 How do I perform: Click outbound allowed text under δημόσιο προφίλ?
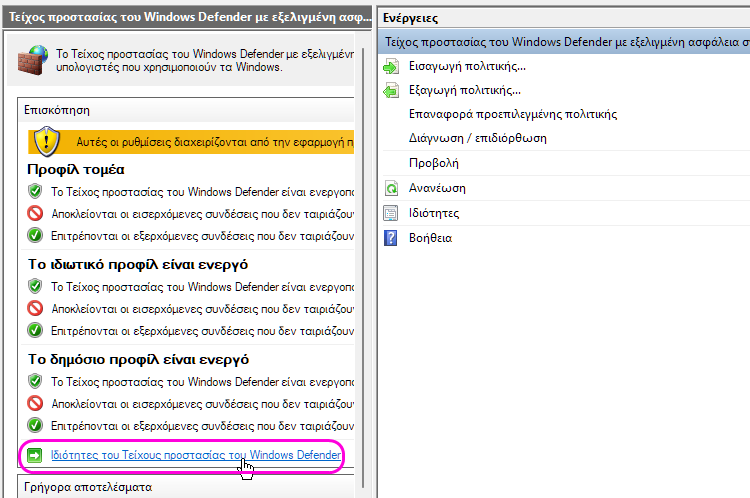tap(202, 426)
